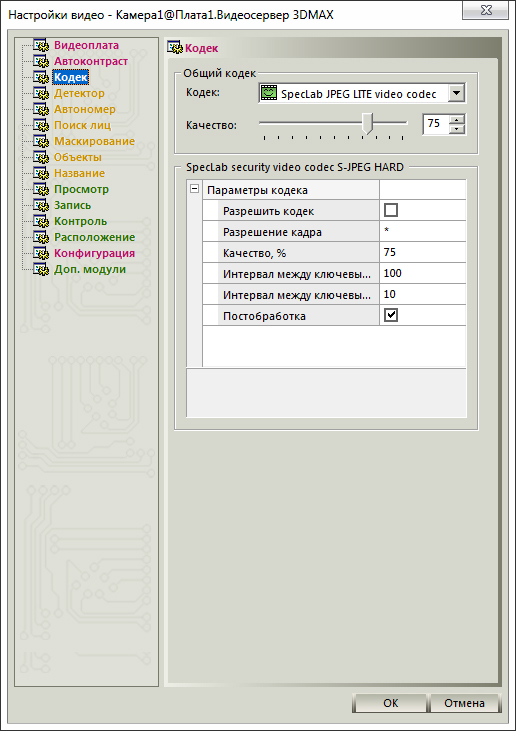The image size is (516, 731).
Task: Click the icon beside Просмотр tree item
Action: coord(41,189)
